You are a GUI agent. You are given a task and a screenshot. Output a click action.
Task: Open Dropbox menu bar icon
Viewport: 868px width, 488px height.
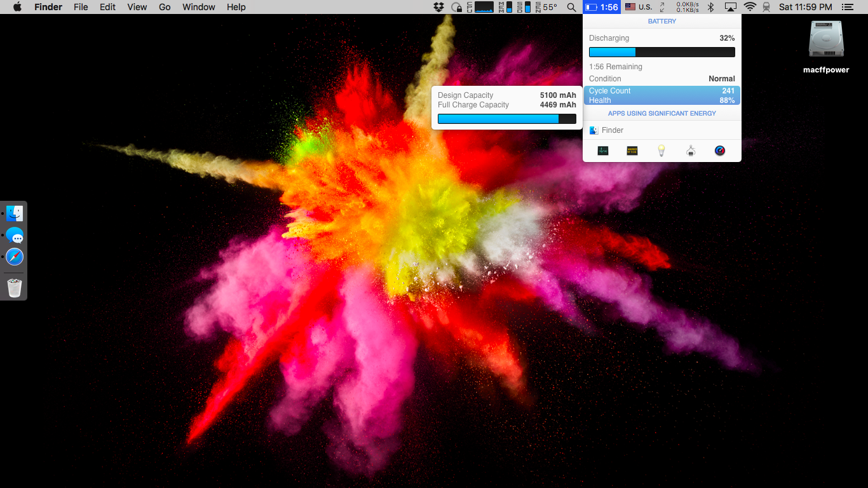pyautogui.click(x=438, y=7)
